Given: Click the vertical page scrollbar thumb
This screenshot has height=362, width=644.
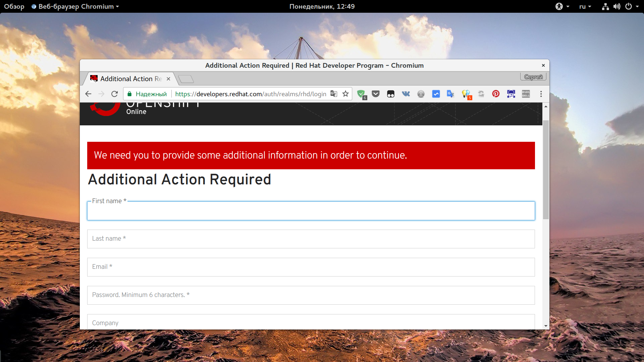Looking at the screenshot, I should (546, 169).
